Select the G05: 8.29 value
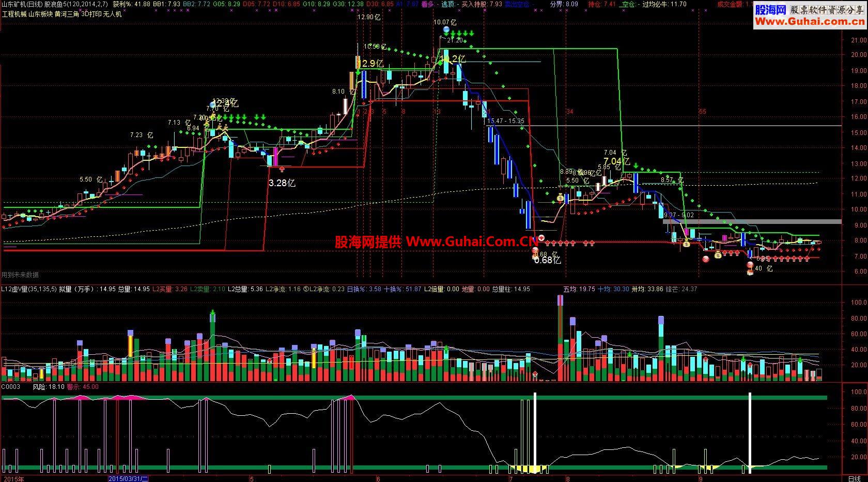The width and height of the screenshot is (868, 482). (x=227, y=4)
